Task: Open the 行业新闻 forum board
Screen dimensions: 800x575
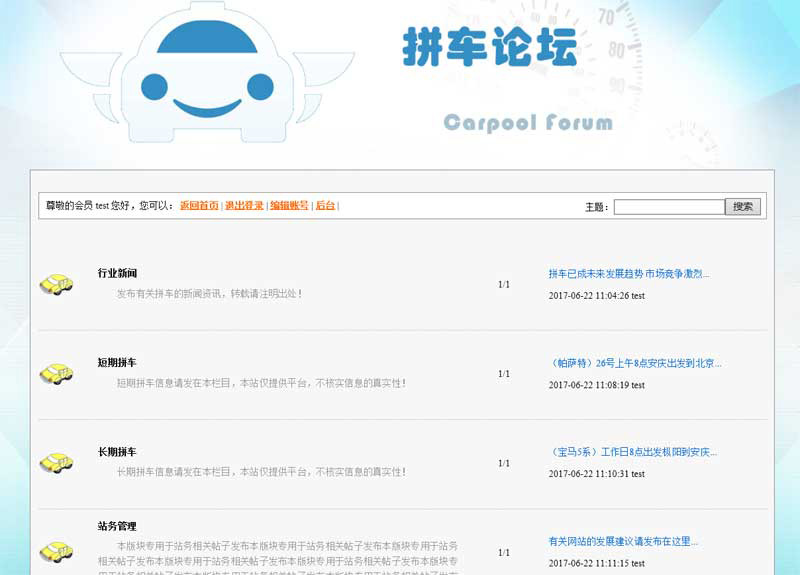Action: 117,273
